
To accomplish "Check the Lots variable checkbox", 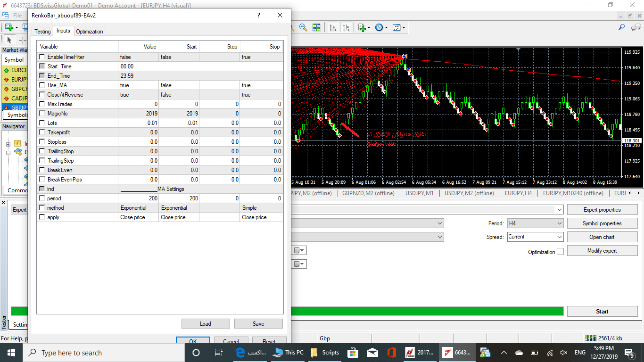I will pos(42,123).
